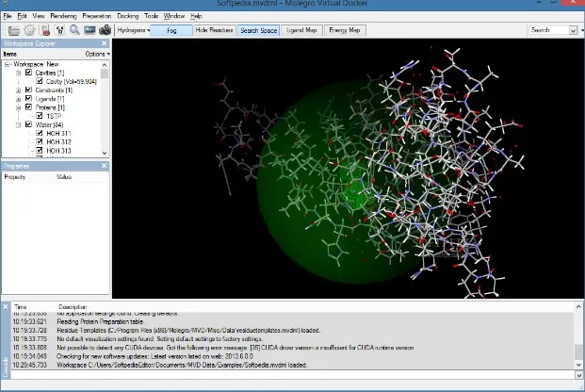This screenshot has height=392, width=585.
Task: Open the console input dropdown arrow
Action: (x=578, y=375)
